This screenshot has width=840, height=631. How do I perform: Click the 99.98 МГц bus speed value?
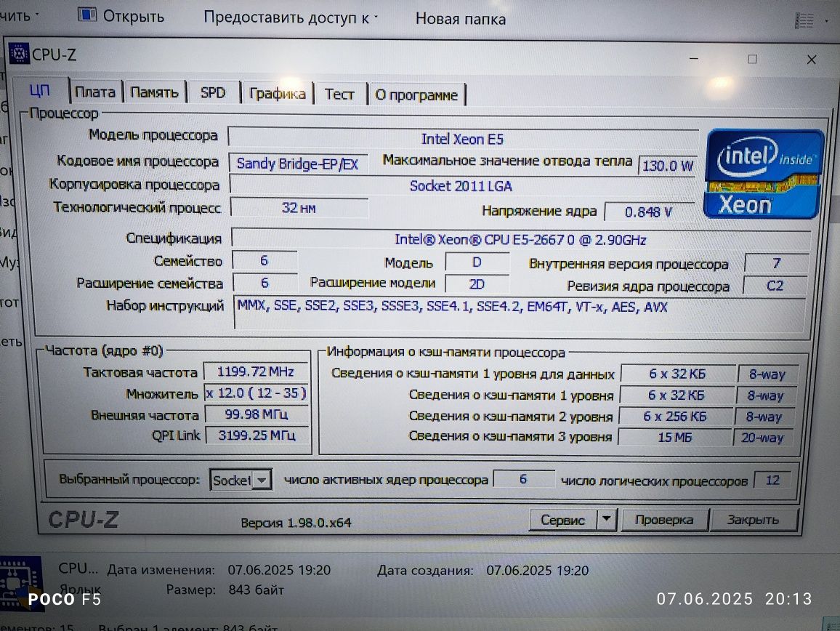point(257,414)
